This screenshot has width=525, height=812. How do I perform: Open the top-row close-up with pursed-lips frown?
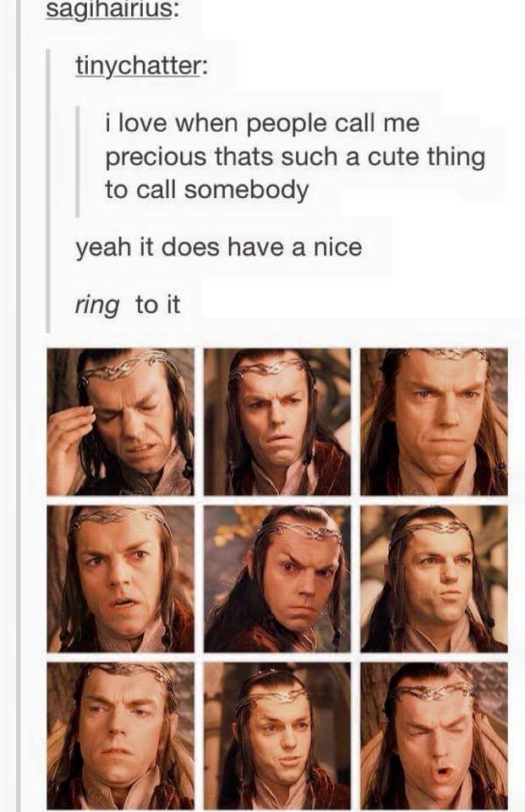pyautogui.click(x=434, y=421)
